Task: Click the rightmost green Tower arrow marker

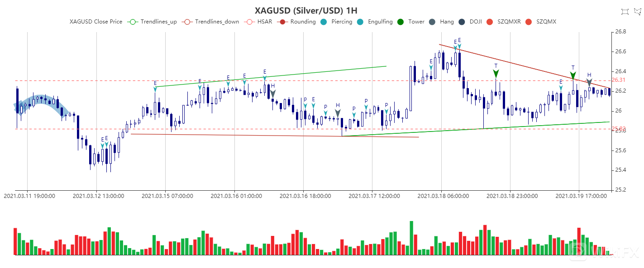Action: 573,75
